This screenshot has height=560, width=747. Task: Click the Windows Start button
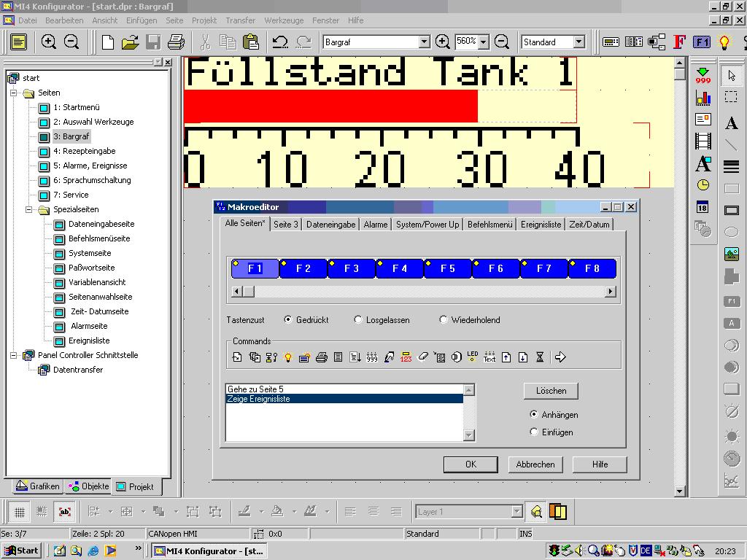[21, 551]
